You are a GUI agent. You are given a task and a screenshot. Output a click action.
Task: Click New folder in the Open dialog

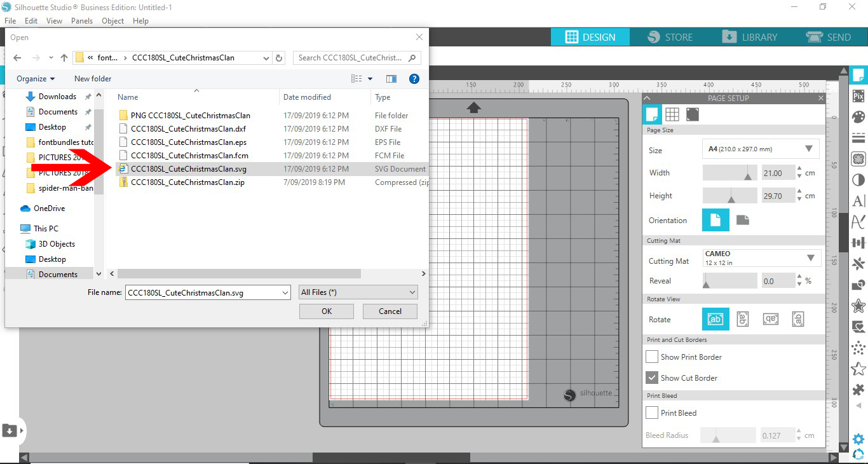[x=93, y=79]
